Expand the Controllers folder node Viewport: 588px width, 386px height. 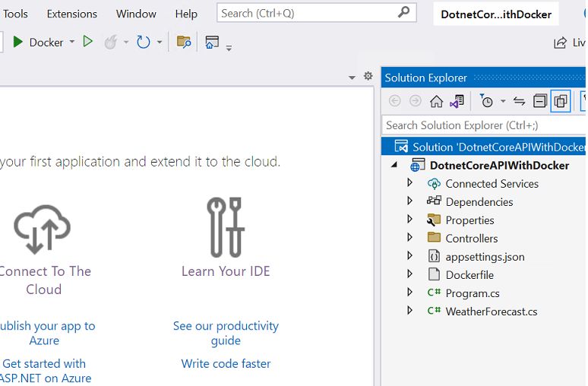click(x=410, y=238)
